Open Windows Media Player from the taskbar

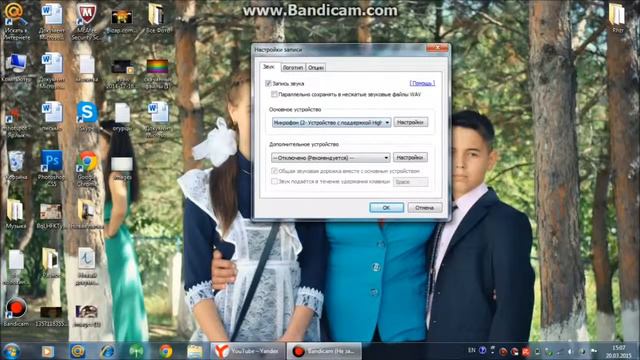tap(48, 351)
